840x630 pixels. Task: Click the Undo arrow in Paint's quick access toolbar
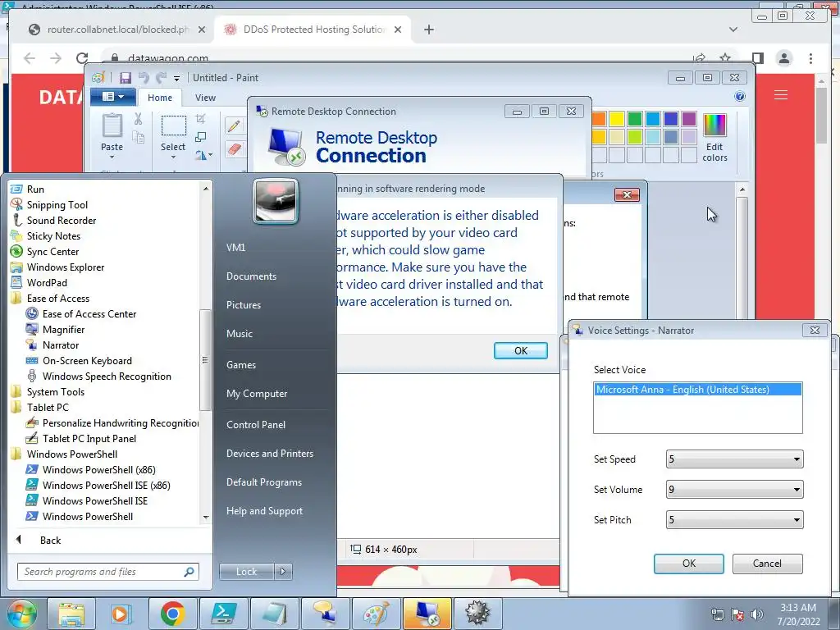click(144, 78)
